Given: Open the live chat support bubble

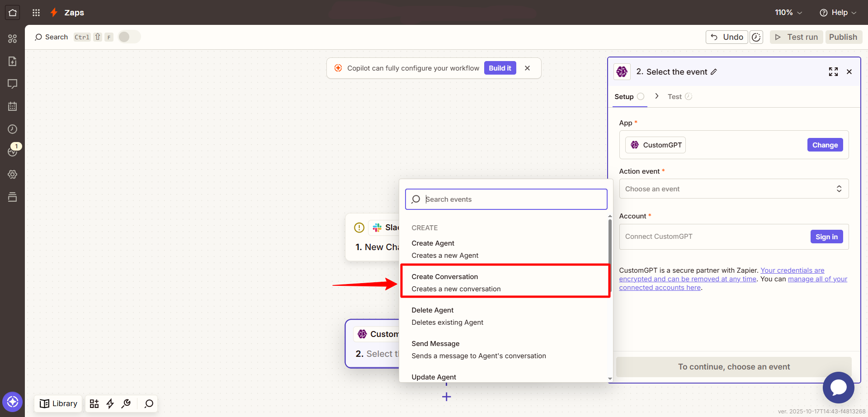Looking at the screenshot, I should (x=838, y=387).
